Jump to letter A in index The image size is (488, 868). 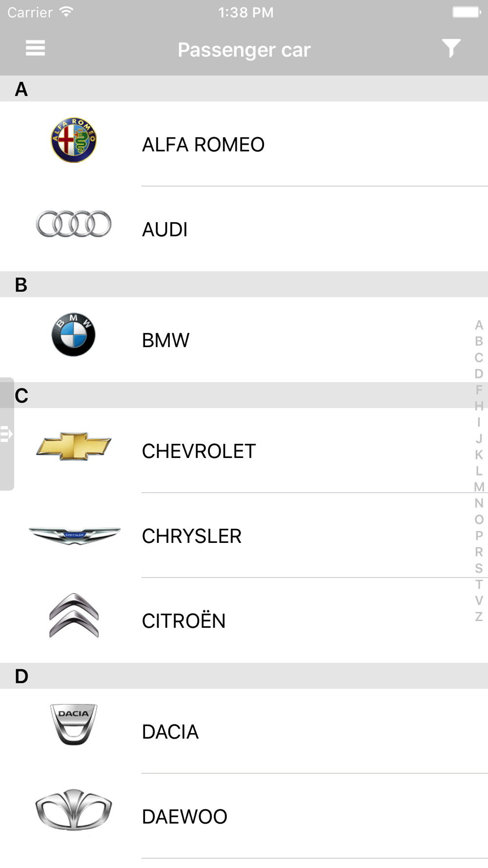coord(479,325)
